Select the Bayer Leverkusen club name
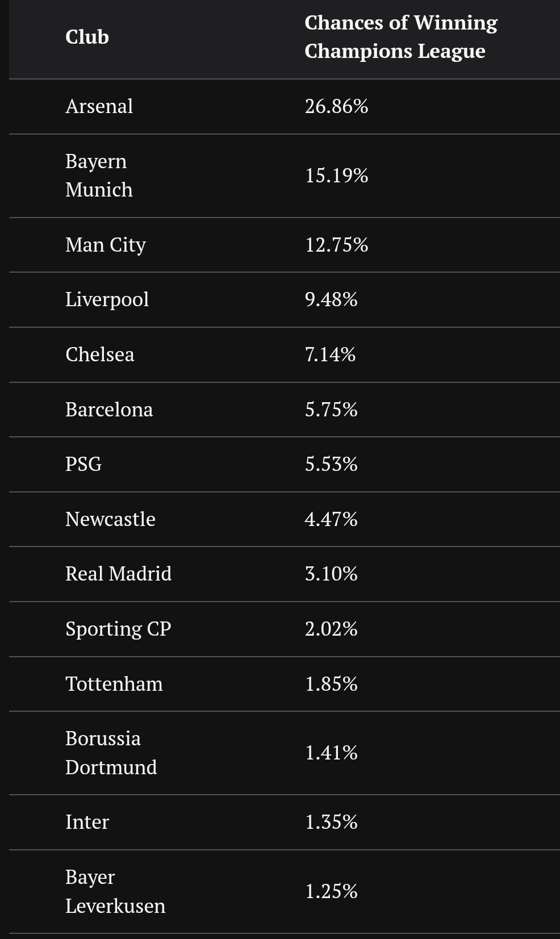 [115, 891]
